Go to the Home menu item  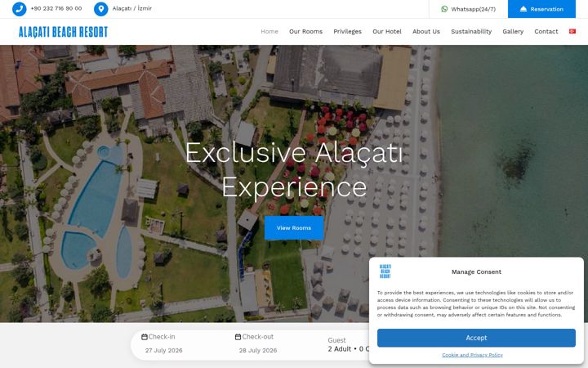tap(269, 32)
